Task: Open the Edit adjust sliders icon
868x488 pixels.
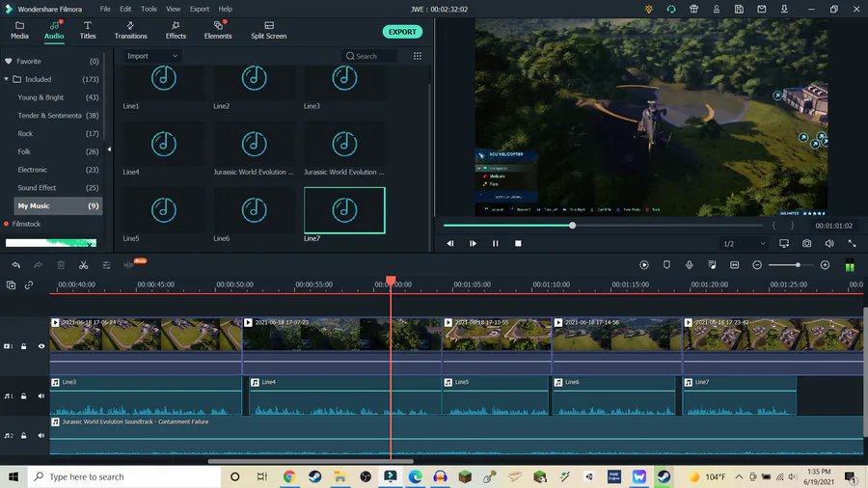Action: coord(106,265)
